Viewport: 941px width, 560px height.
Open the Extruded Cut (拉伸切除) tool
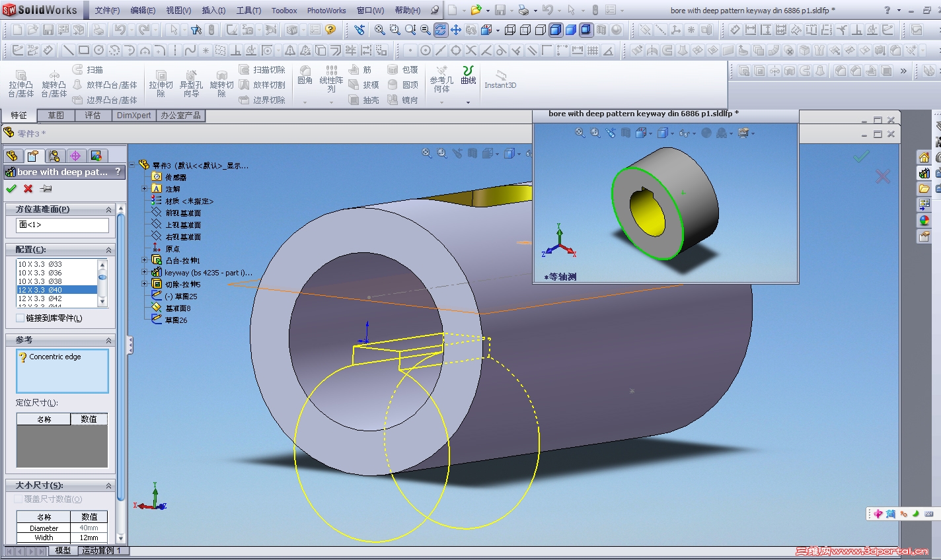(161, 83)
